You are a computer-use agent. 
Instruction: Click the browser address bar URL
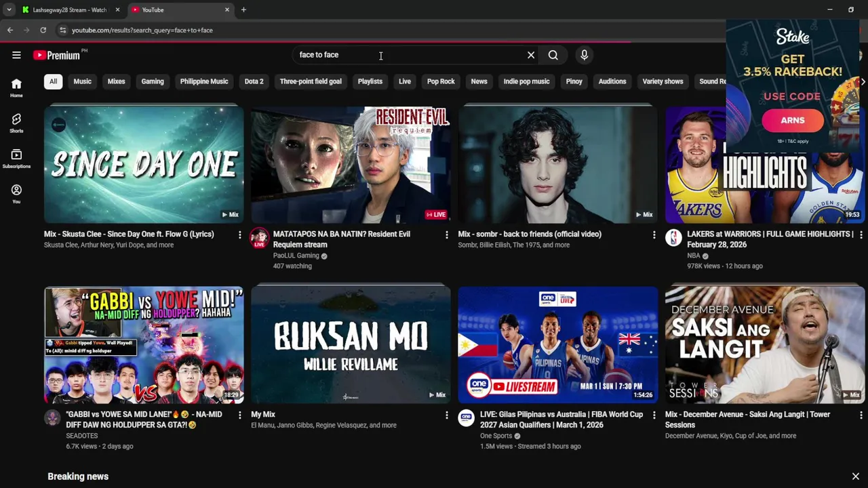pyautogui.click(x=142, y=30)
